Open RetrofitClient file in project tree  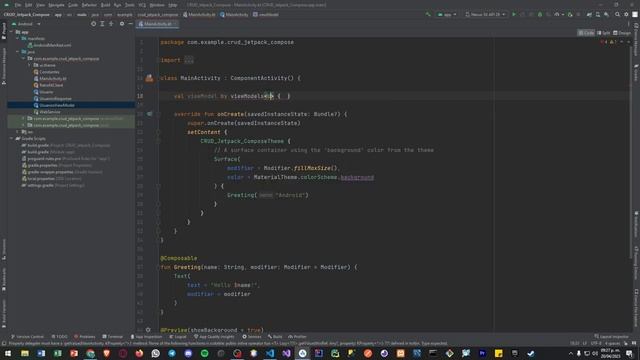point(48,85)
